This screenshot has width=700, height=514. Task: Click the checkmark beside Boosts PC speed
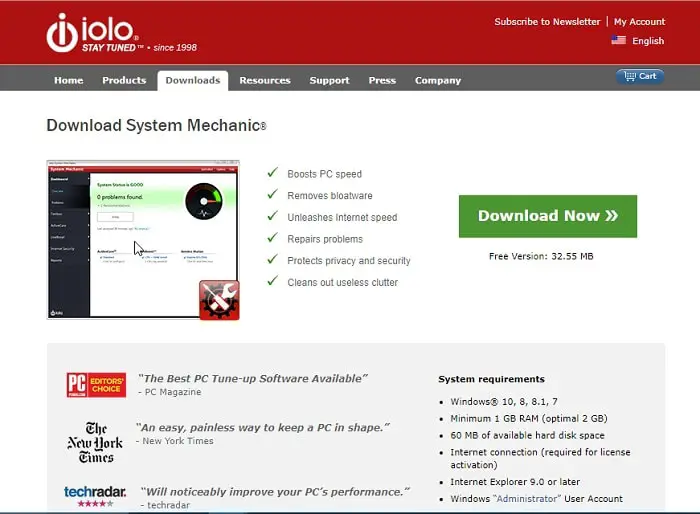tap(272, 172)
